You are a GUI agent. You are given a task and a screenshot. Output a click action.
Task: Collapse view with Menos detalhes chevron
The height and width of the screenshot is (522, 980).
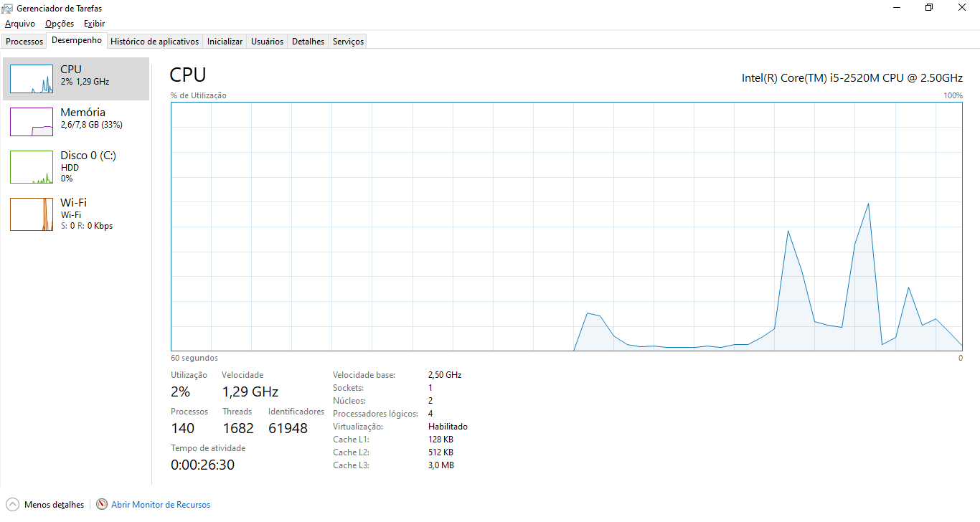point(12,505)
